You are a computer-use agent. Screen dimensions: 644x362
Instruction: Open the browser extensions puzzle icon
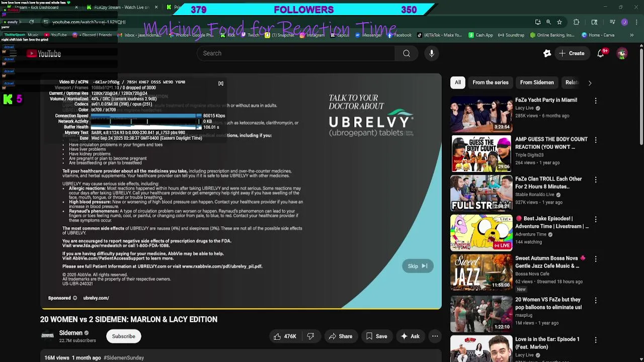pyautogui.click(x=577, y=22)
